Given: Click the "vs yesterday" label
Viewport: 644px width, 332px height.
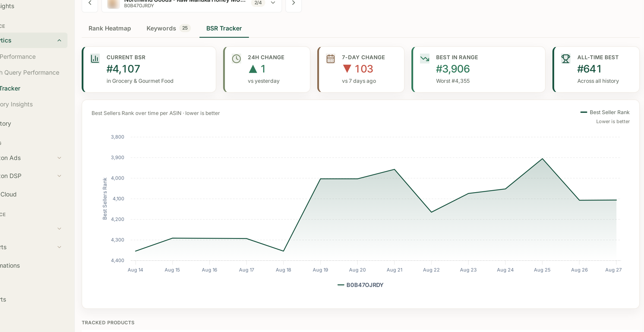Looking at the screenshot, I should (264, 81).
